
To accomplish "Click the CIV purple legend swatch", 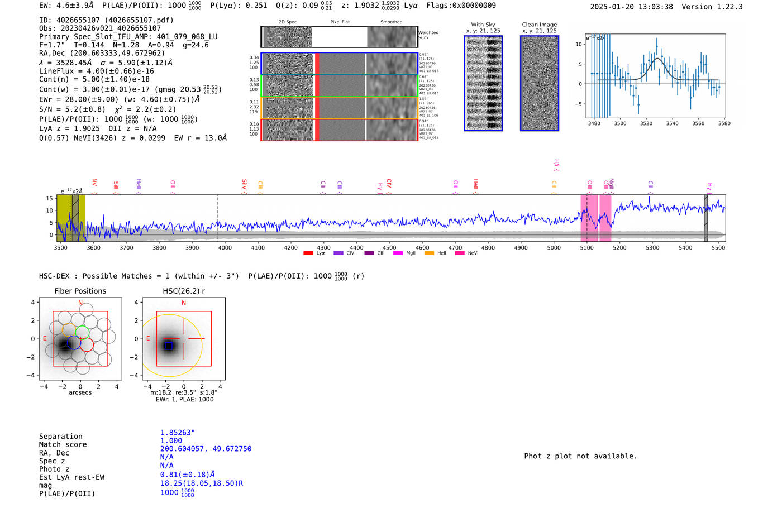I will click(x=338, y=253).
